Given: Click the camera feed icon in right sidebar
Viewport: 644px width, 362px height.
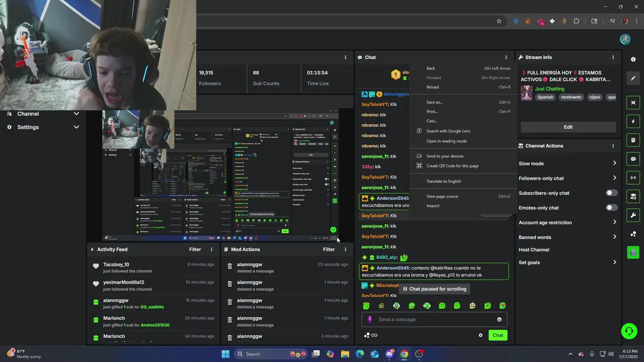Looking at the screenshot, I should (x=633, y=196).
